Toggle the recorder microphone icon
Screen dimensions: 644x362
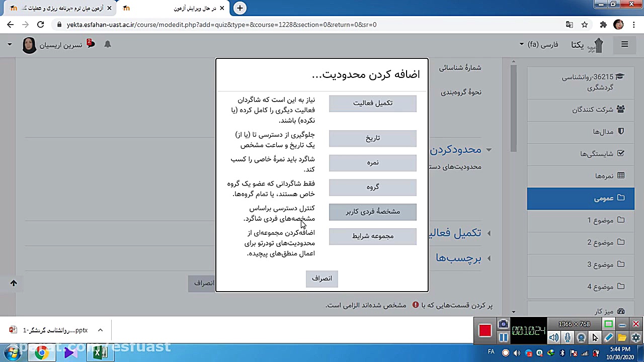[x=568, y=338]
